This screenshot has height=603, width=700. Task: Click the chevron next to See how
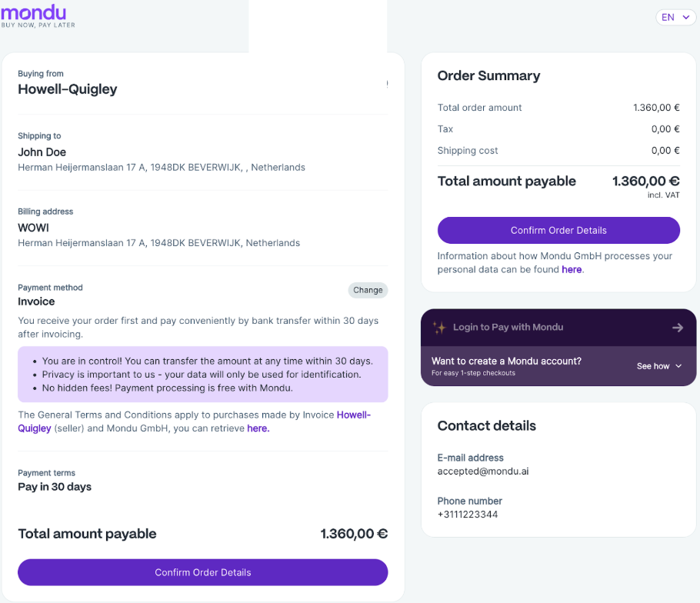coord(678,366)
